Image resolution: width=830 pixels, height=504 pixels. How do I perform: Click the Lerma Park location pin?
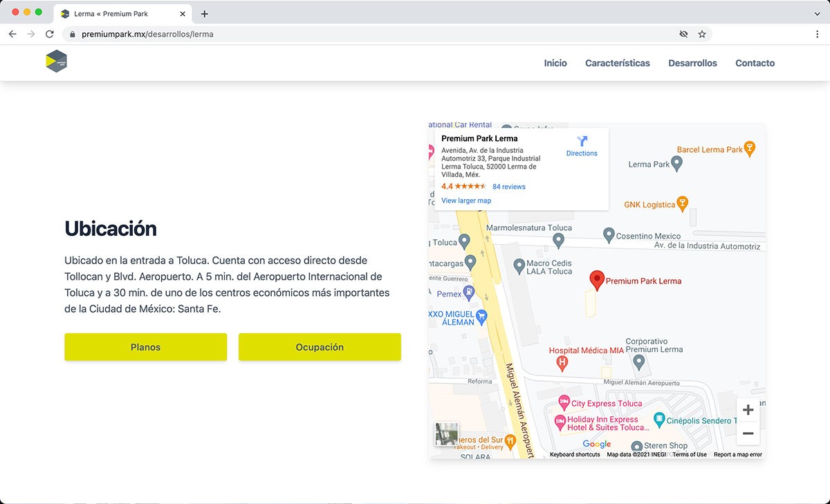click(x=677, y=163)
